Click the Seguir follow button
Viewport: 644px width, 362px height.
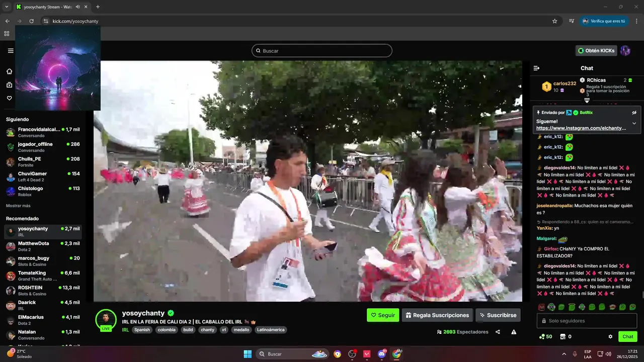click(383, 315)
